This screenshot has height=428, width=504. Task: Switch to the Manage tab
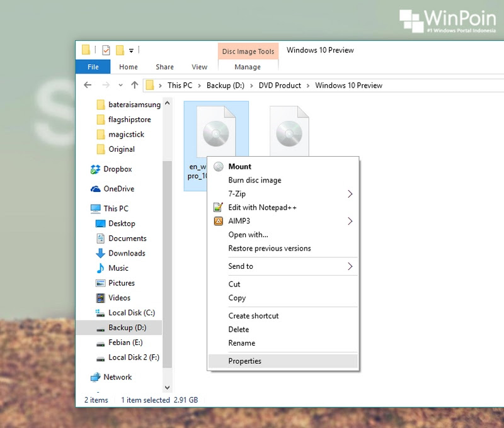(x=248, y=67)
